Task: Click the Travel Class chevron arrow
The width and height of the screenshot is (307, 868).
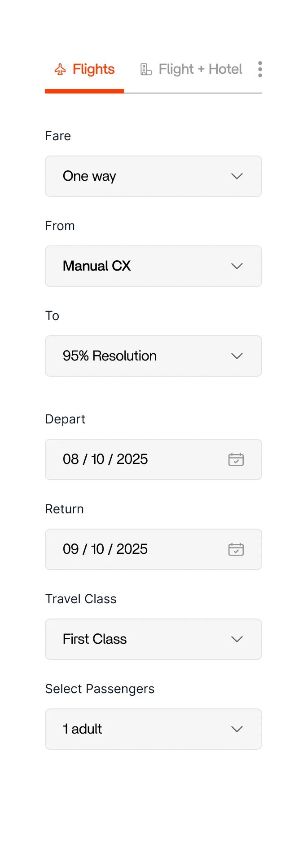Action: point(237,639)
